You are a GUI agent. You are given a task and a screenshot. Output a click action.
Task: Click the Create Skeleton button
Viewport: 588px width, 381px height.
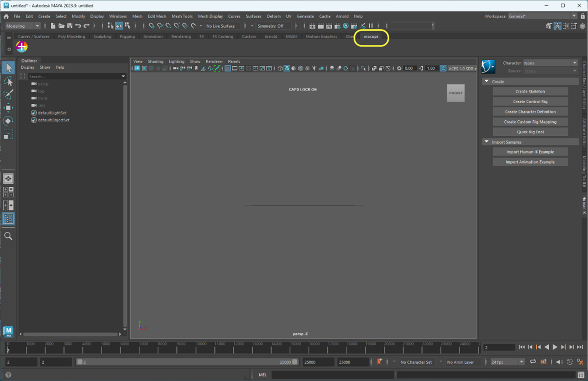click(x=530, y=91)
